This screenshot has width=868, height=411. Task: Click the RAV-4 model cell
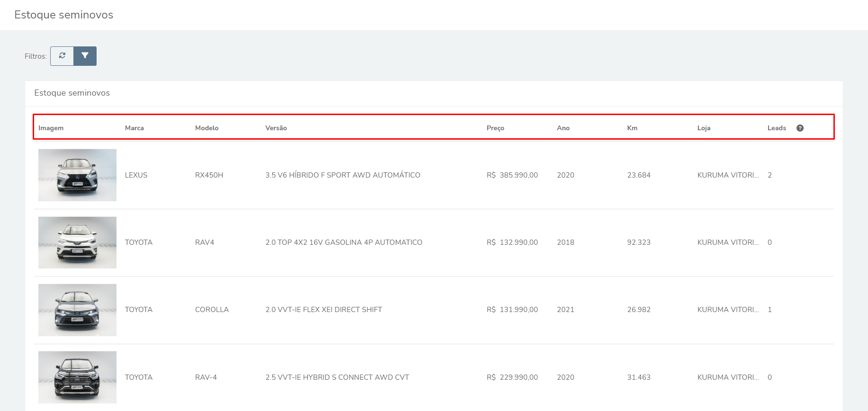[206, 377]
